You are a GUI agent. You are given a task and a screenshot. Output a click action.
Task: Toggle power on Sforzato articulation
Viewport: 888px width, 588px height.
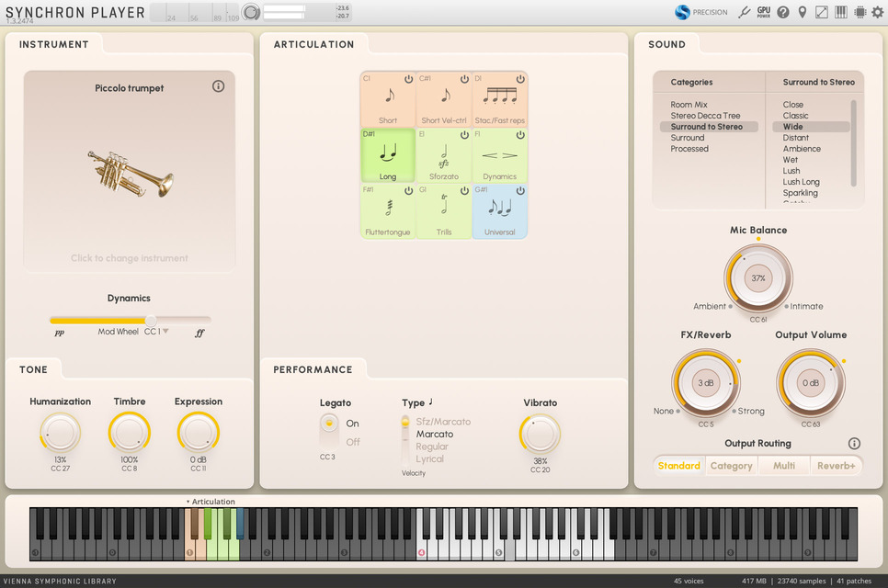[464, 135]
